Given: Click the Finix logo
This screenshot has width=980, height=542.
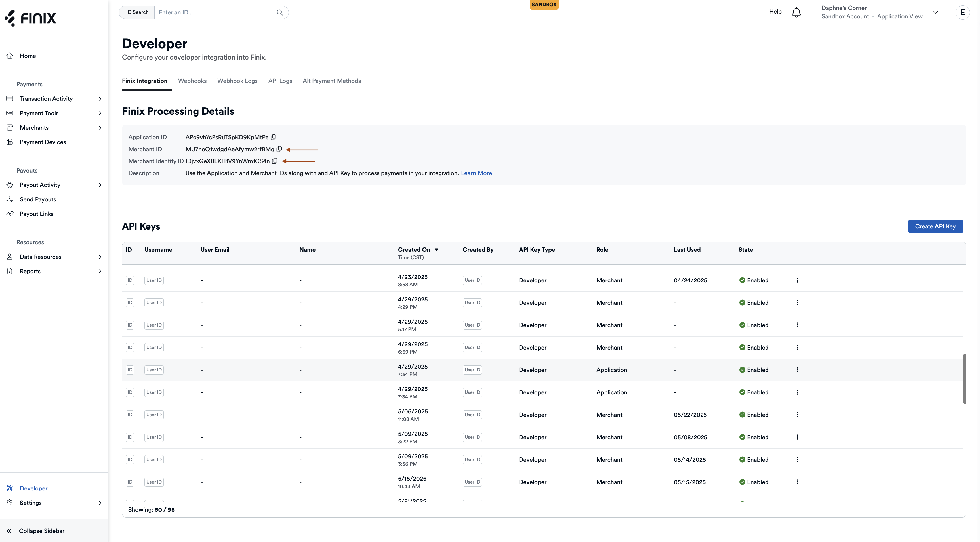Looking at the screenshot, I should (x=30, y=18).
